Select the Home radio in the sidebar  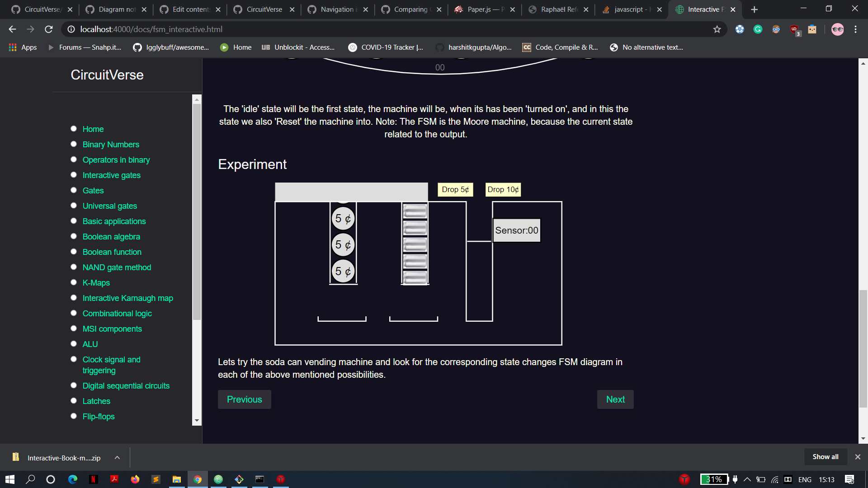pyautogui.click(x=73, y=128)
